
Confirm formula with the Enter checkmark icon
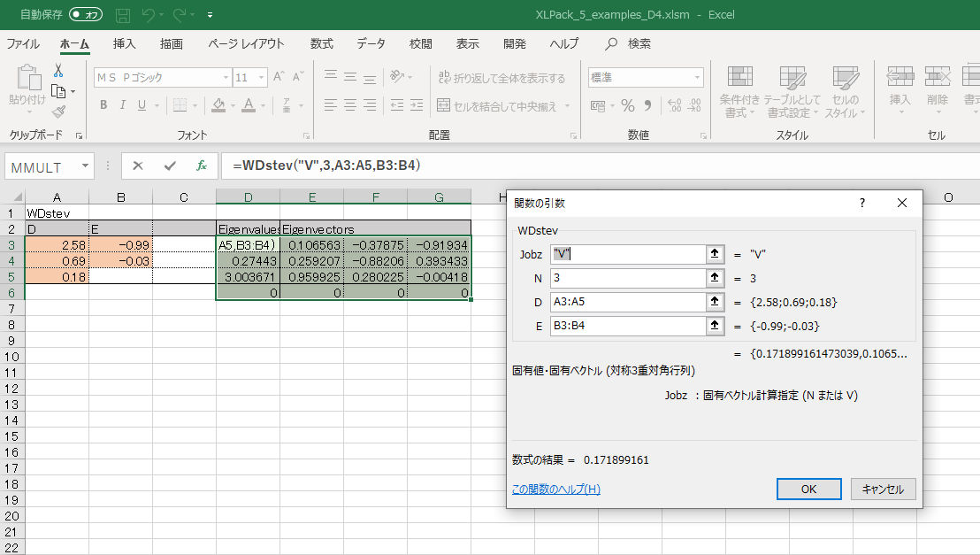pyautogui.click(x=170, y=166)
